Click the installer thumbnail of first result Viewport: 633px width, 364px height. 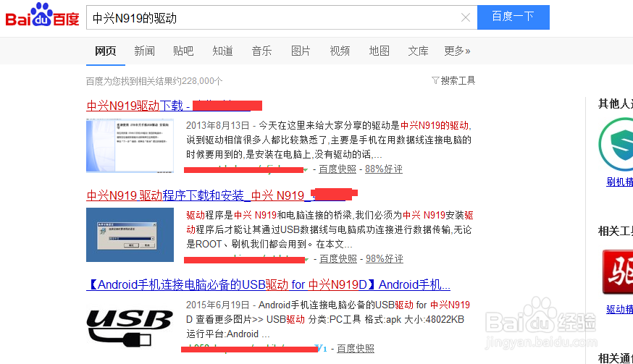point(130,145)
